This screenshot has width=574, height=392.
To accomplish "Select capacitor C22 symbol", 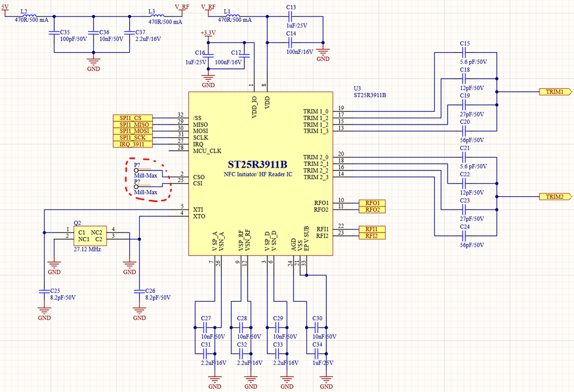I will [464, 183].
